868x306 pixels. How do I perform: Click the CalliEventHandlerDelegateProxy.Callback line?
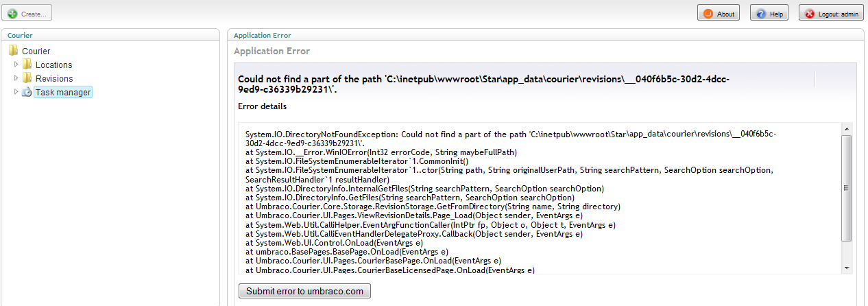414,233
